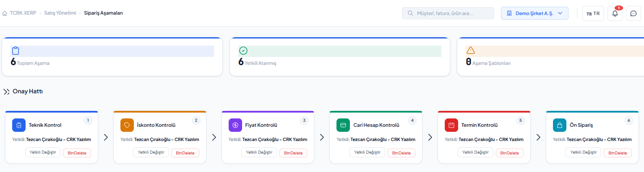Change the authorized person for Teknik Kontrol
This screenshot has width=644, height=172.
click(x=43, y=152)
